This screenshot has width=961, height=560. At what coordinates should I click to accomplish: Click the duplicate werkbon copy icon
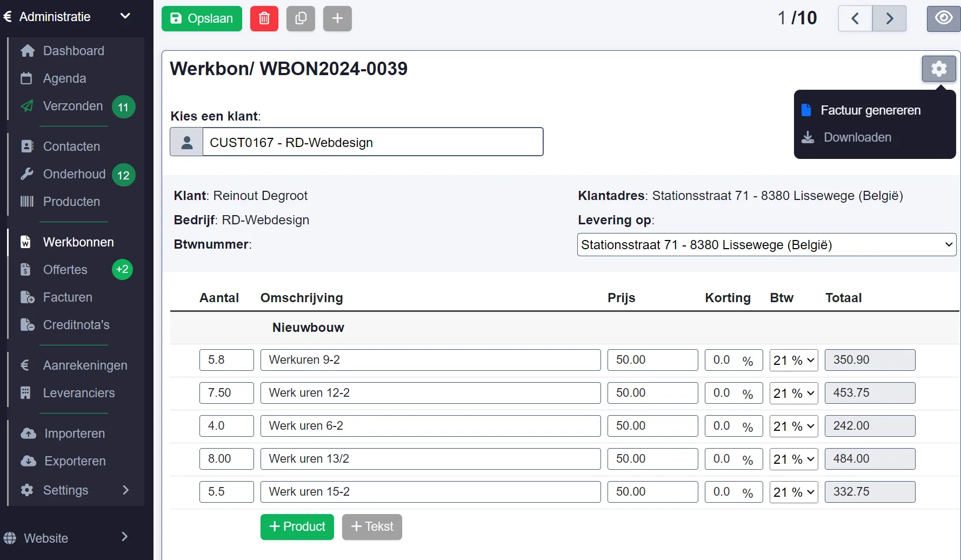[301, 18]
